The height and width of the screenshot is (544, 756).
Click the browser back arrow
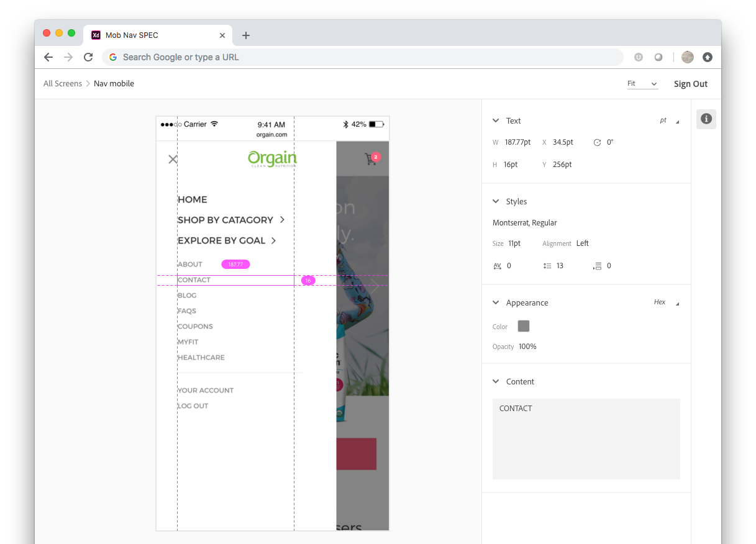pos(48,57)
